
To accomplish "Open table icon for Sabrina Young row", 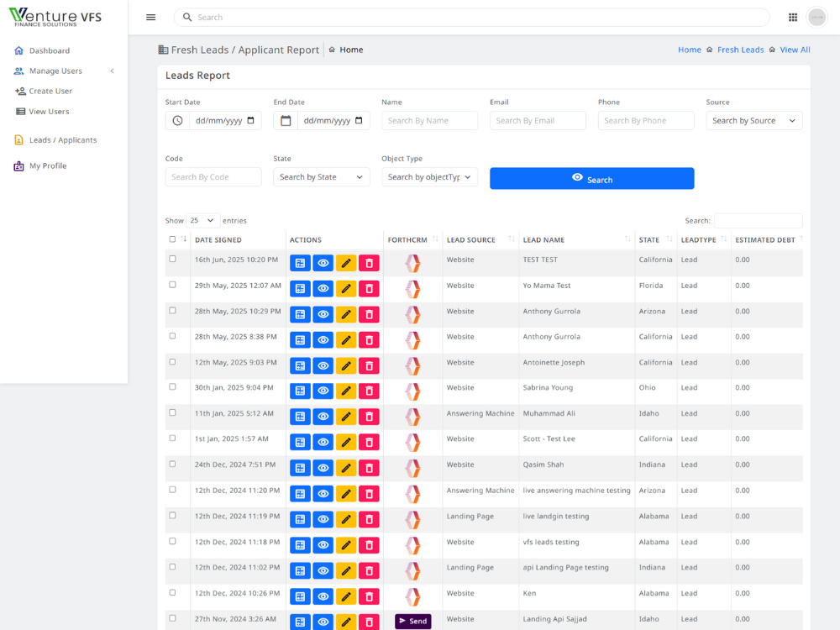I will (300, 391).
